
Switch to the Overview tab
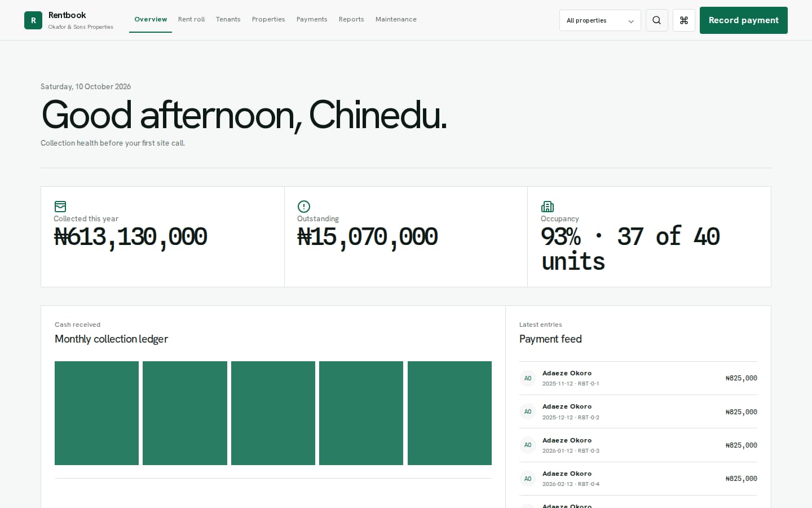[151, 19]
